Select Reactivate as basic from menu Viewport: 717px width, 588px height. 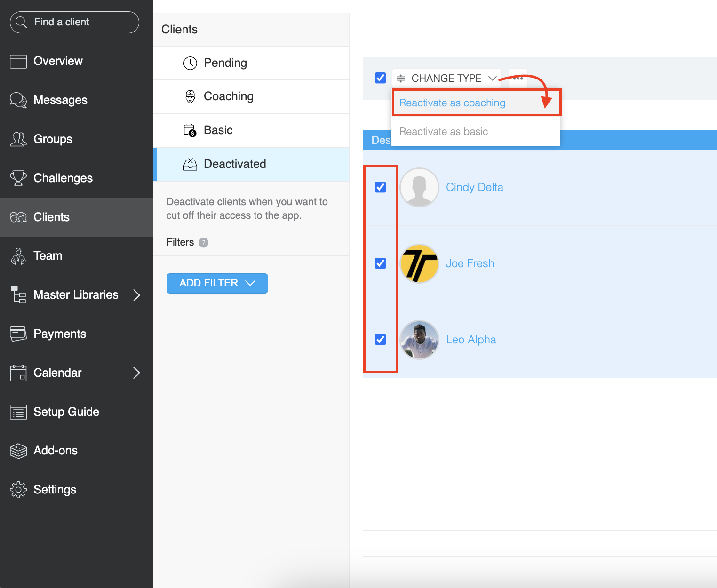(x=443, y=132)
